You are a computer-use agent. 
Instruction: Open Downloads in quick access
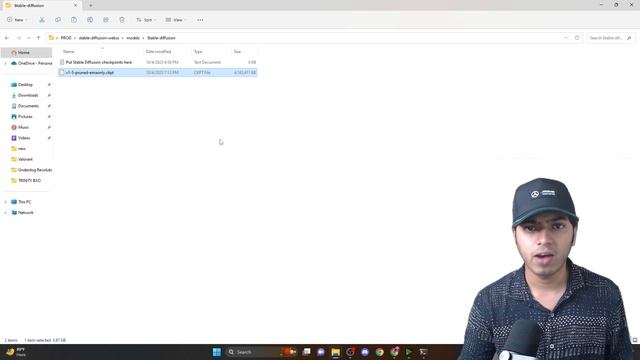29,95
